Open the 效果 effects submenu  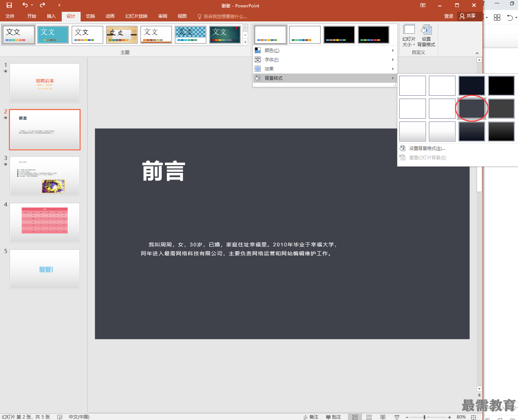coord(325,69)
